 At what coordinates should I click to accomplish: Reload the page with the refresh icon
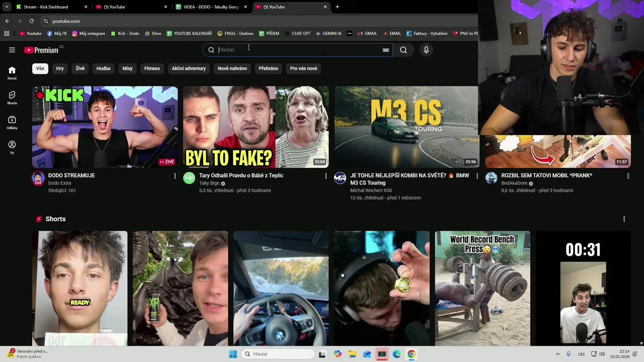tap(31, 21)
